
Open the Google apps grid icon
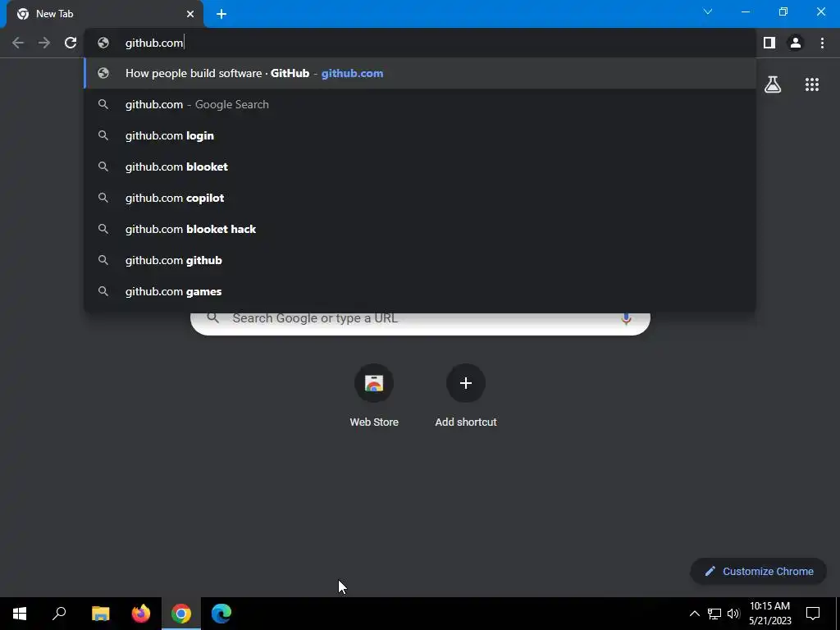tap(812, 84)
